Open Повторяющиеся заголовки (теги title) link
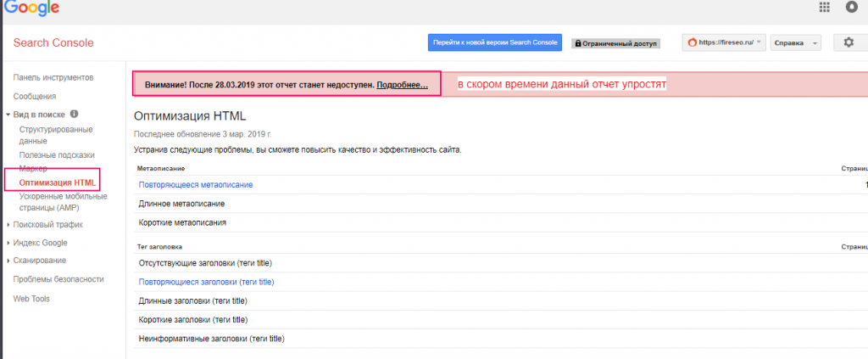The height and width of the screenshot is (359, 868). coord(206,282)
